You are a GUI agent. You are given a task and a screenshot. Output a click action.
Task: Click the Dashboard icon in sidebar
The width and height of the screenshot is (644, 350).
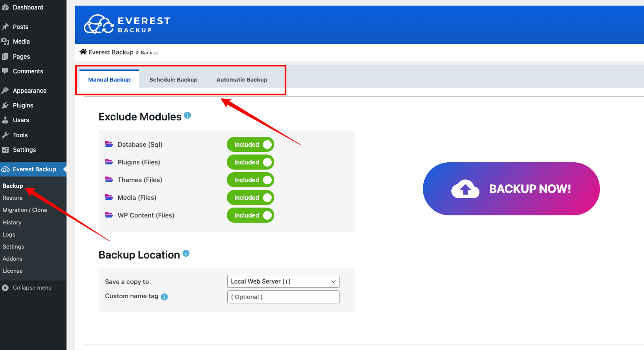(x=5, y=7)
